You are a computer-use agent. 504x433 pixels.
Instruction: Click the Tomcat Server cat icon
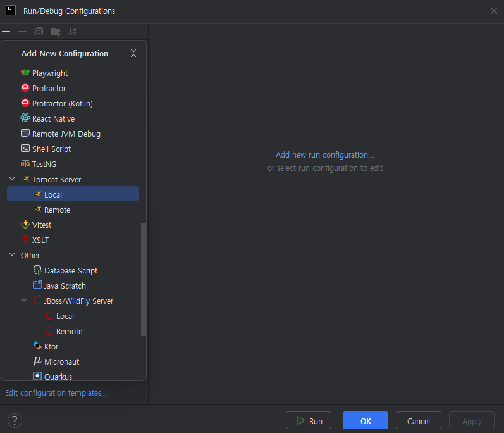pos(25,179)
